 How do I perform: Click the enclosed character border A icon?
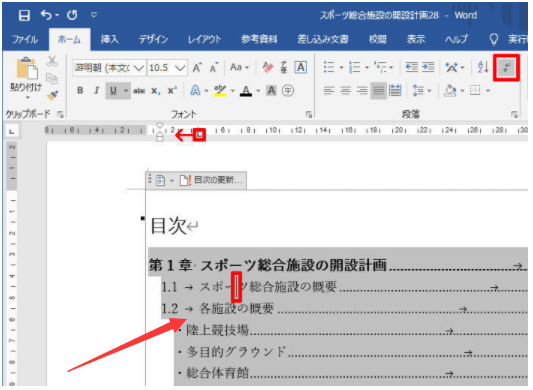point(301,67)
